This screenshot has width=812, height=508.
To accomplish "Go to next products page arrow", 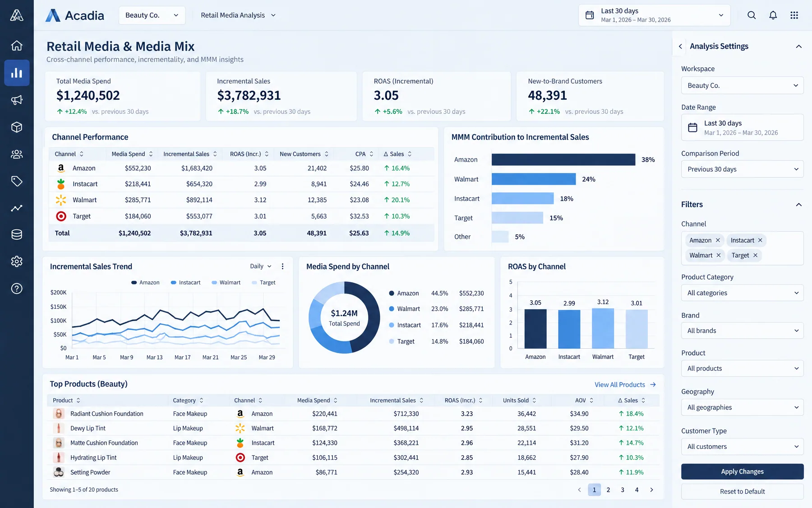I will tap(651, 490).
